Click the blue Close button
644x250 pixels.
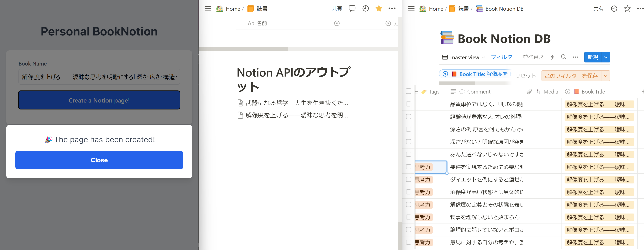(x=99, y=160)
